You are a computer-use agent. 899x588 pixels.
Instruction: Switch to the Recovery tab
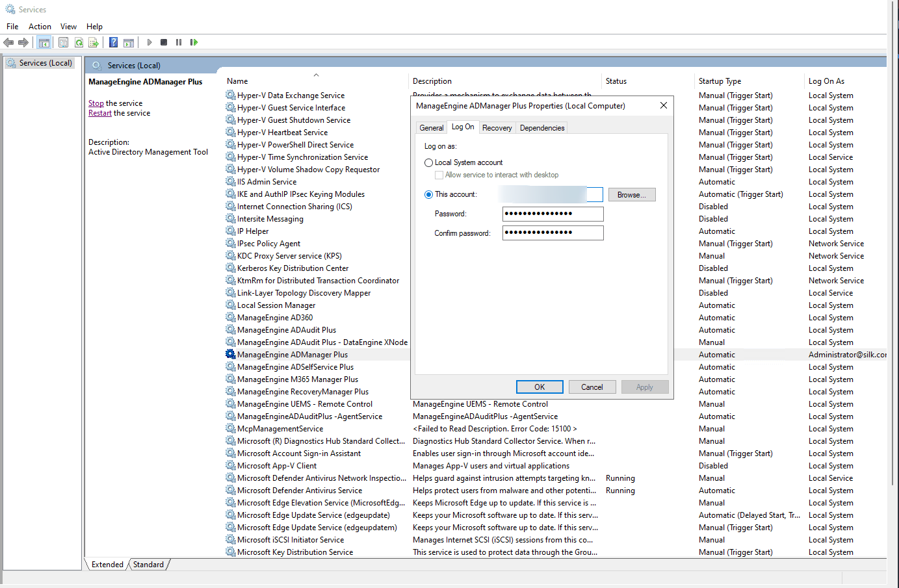(x=497, y=128)
